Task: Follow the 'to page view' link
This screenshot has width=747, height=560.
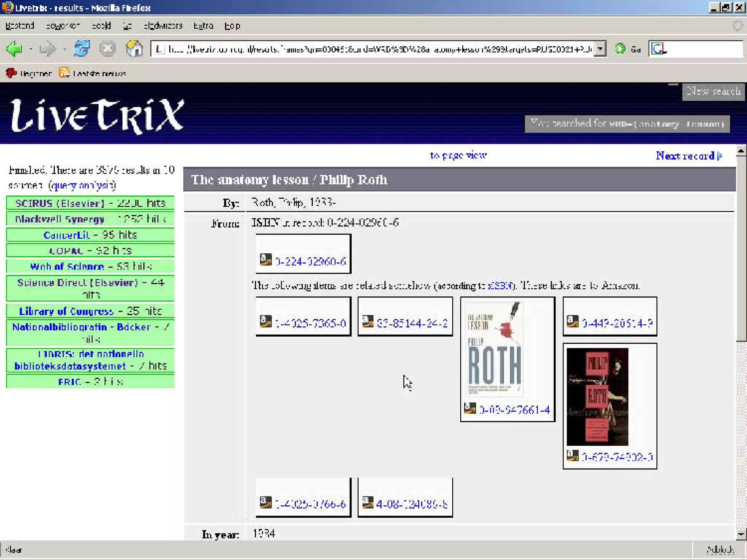Action: (x=458, y=156)
